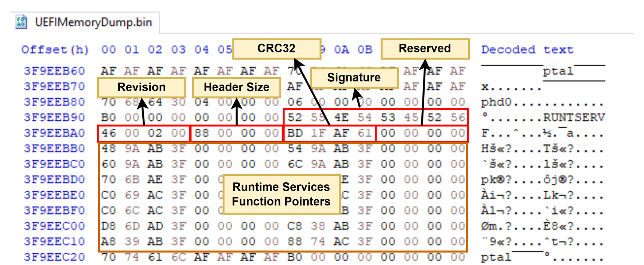Click the Offset(h) column header

[x=55, y=49]
